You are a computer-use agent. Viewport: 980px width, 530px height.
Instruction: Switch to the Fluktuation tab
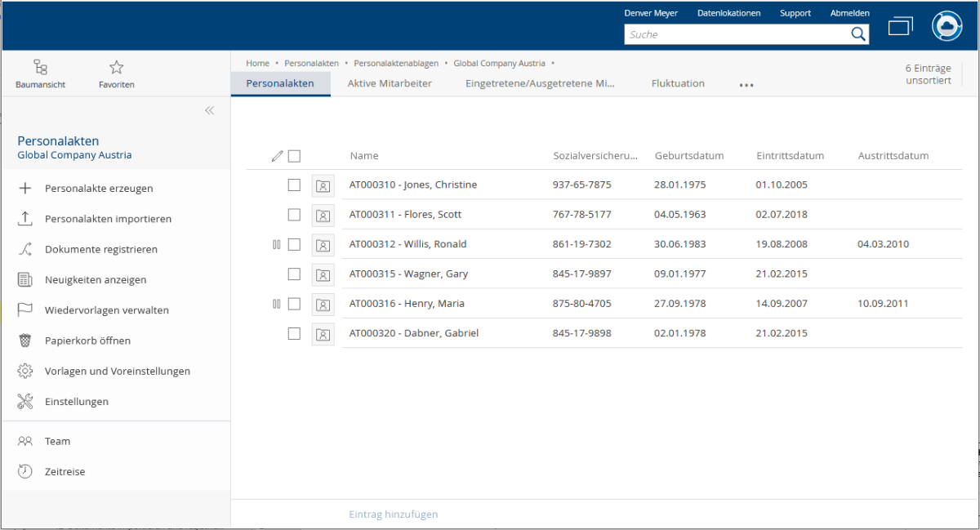[x=678, y=83]
